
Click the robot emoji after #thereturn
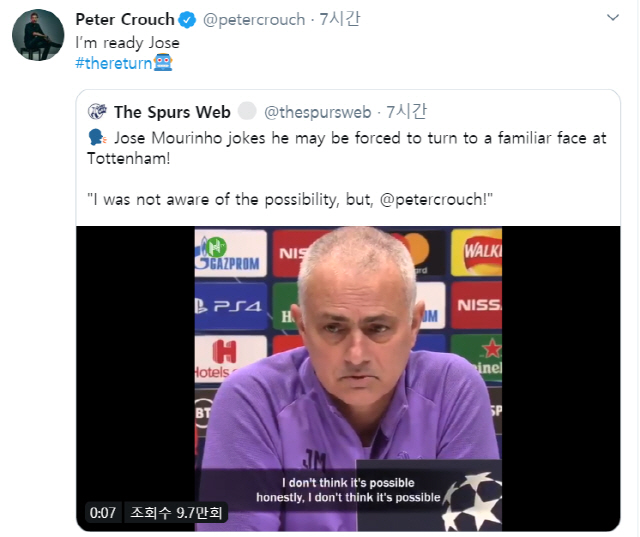click(x=163, y=62)
